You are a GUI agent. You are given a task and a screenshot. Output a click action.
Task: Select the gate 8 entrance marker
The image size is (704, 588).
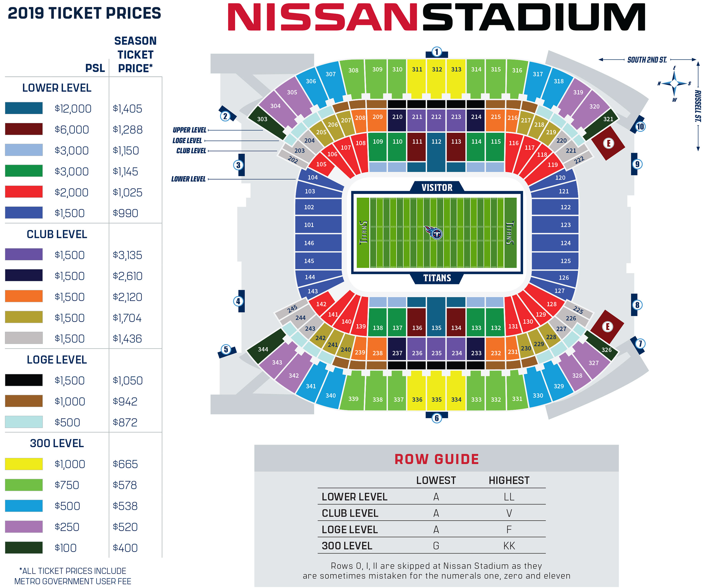637,305
